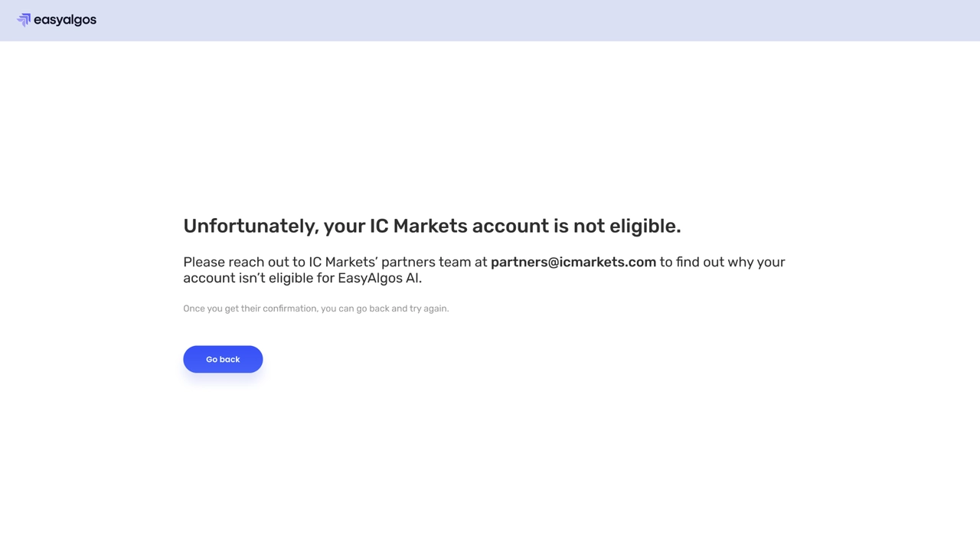This screenshot has width=980, height=542.
Task: Click the word 'confirmation' in grey note
Action: pyautogui.click(x=289, y=309)
